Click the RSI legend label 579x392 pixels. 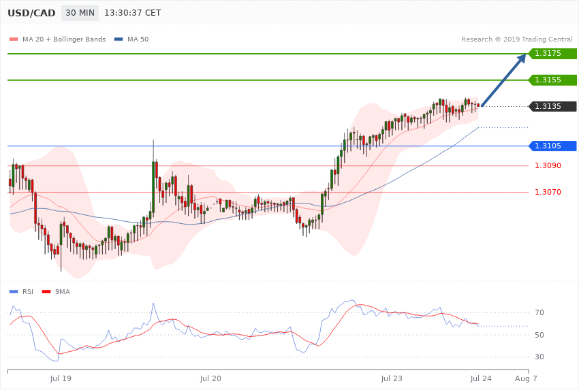coord(28,292)
